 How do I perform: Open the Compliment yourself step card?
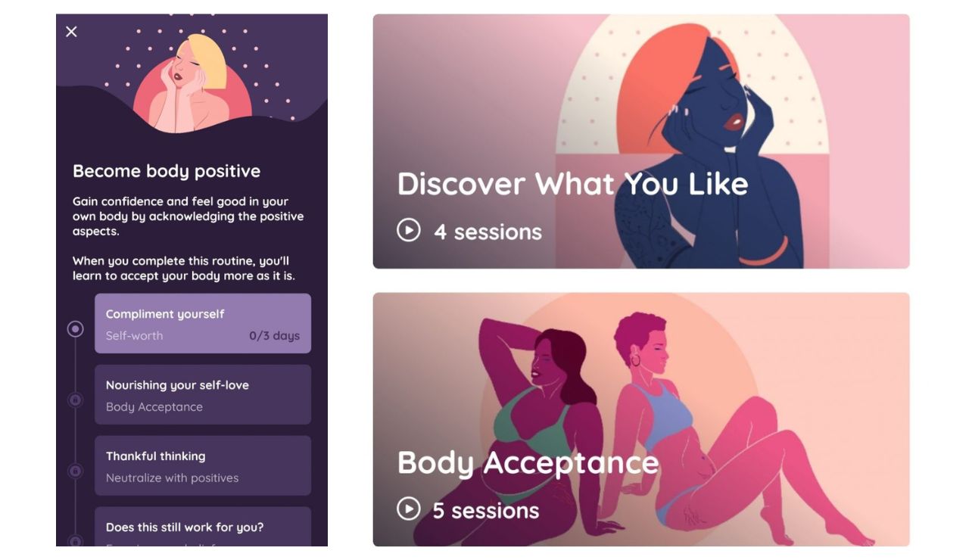[x=203, y=324]
